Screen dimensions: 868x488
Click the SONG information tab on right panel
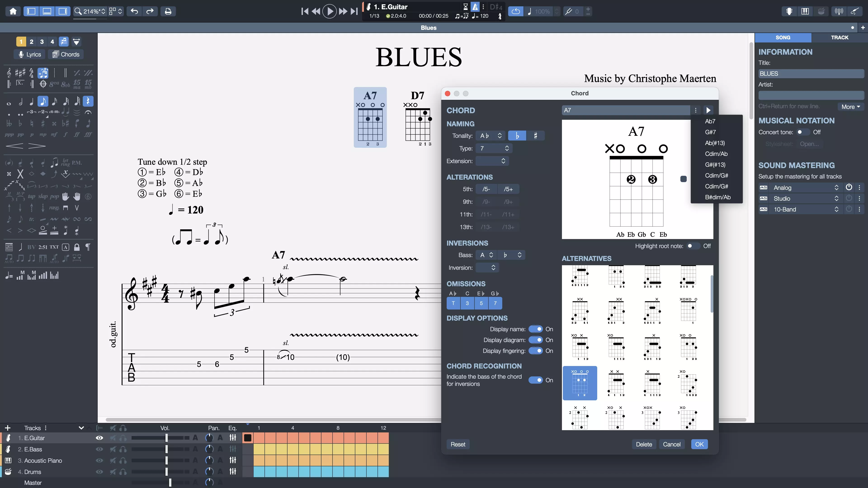pos(783,37)
